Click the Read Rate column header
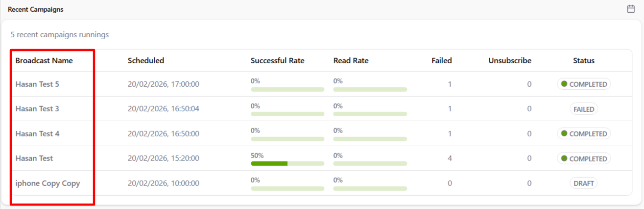This screenshot has width=644, height=209. tap(351, 61)
